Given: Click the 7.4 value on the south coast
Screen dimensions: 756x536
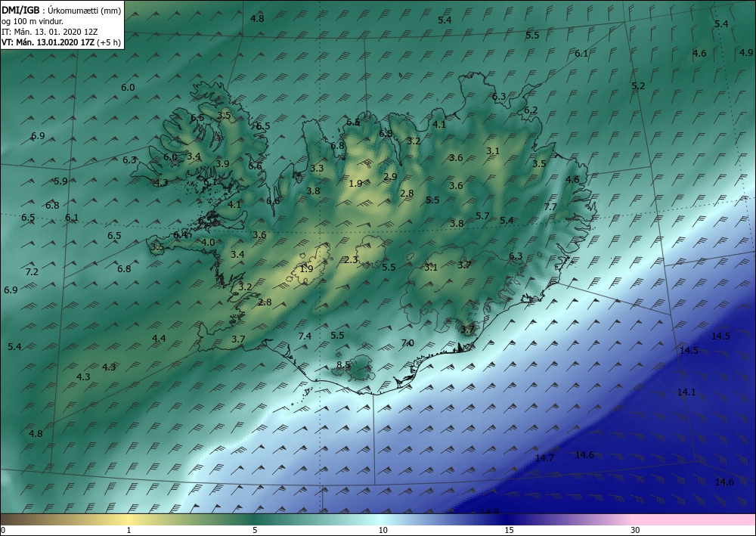Looking at the screenshot, I should (x=305, y=336).
